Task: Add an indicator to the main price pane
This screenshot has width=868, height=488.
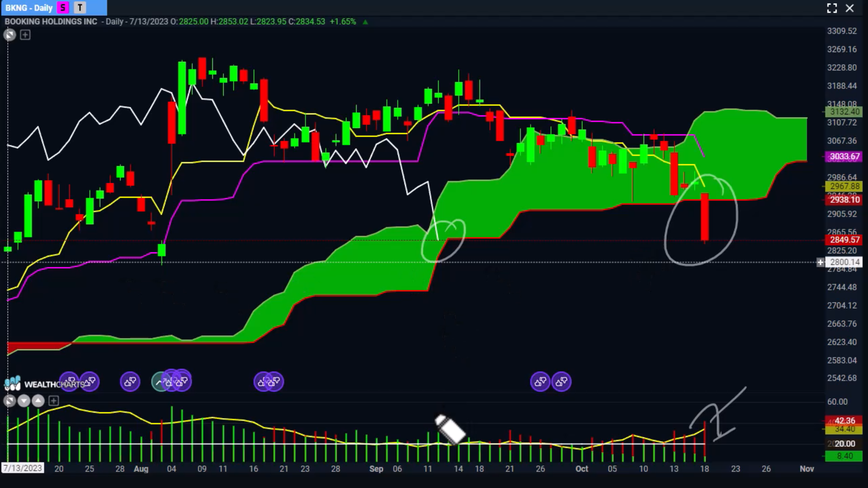Action: (25, 35)
